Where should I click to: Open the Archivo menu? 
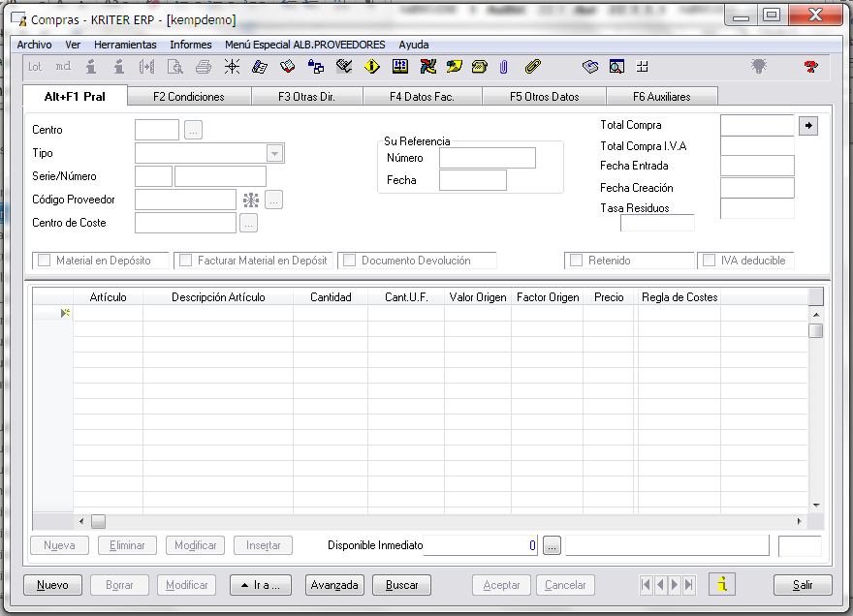[34, 45]
